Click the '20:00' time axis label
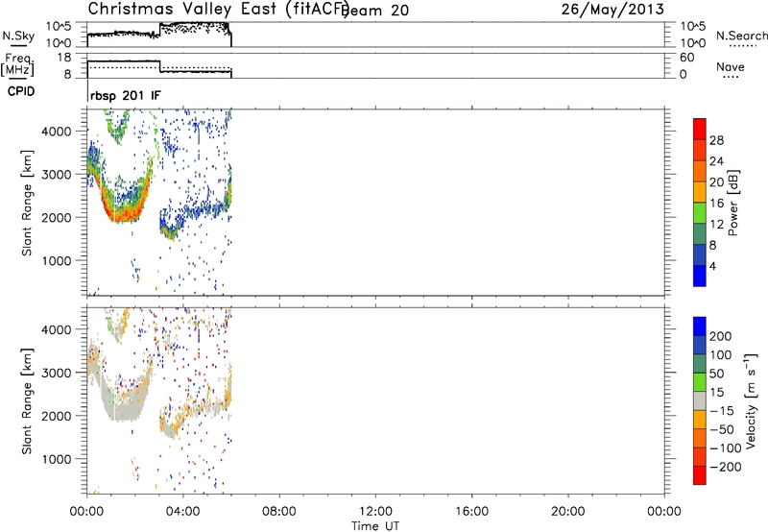 tap(568, 512)
